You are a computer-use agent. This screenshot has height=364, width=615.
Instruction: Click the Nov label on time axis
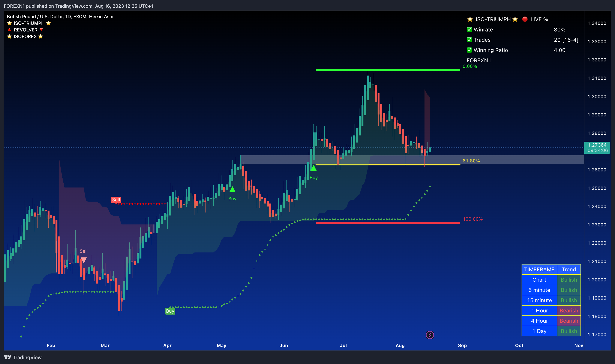[x=578, y=345]
